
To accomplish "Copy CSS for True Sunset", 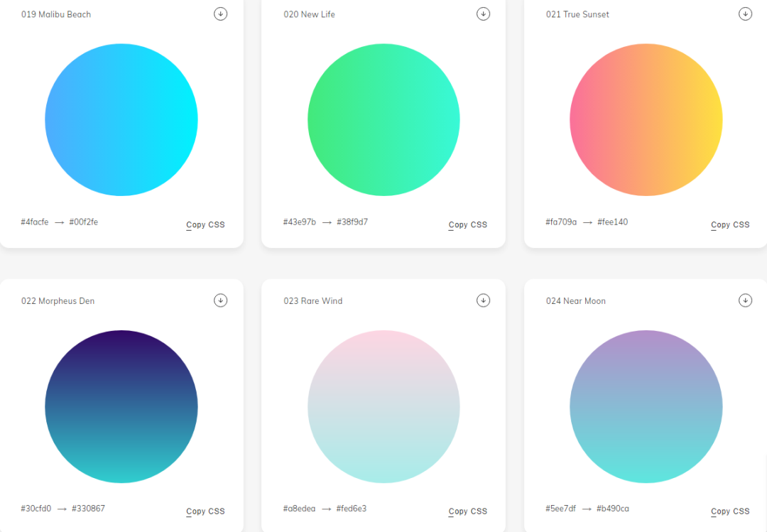I will click(730, 224).
